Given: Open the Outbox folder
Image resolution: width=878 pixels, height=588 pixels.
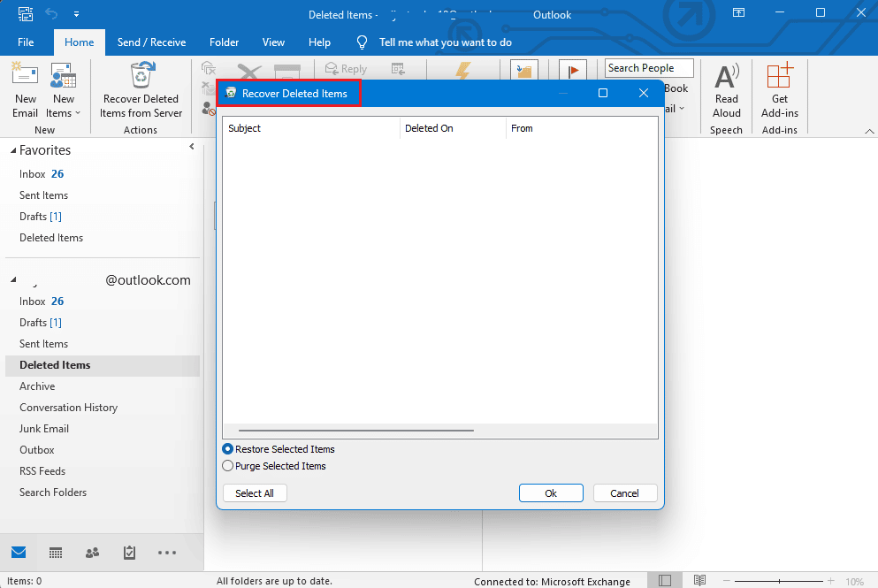Looking at the screenshot, I should point(103,450).
